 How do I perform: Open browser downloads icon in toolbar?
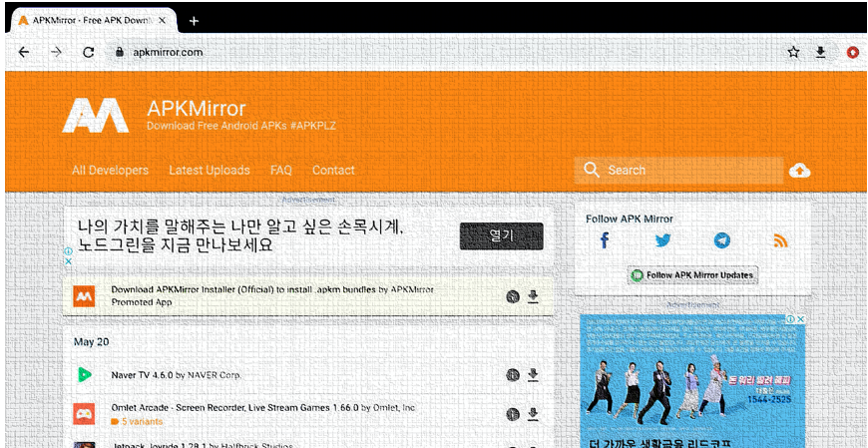coord(820,52)
